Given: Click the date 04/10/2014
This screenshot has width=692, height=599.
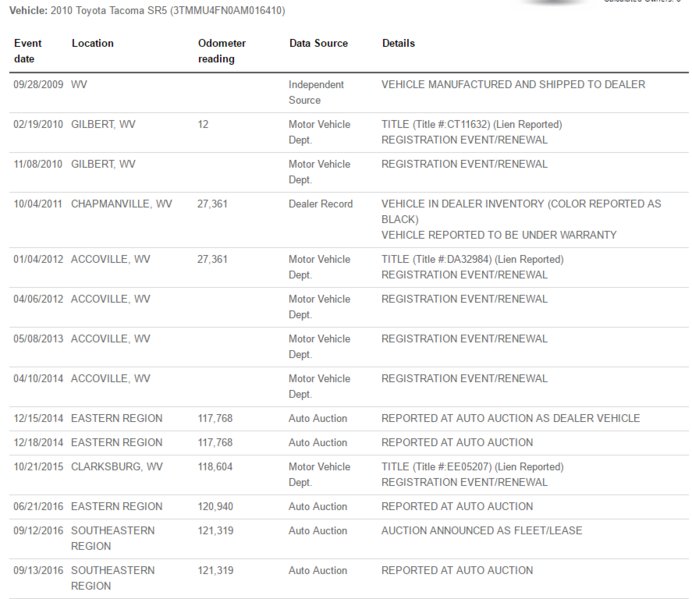Looking at the screenshot, I should [x=38, y=378].
